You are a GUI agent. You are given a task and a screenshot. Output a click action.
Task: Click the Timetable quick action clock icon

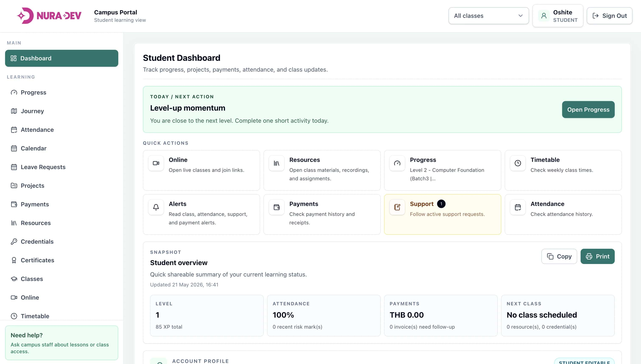coord(518,163)
